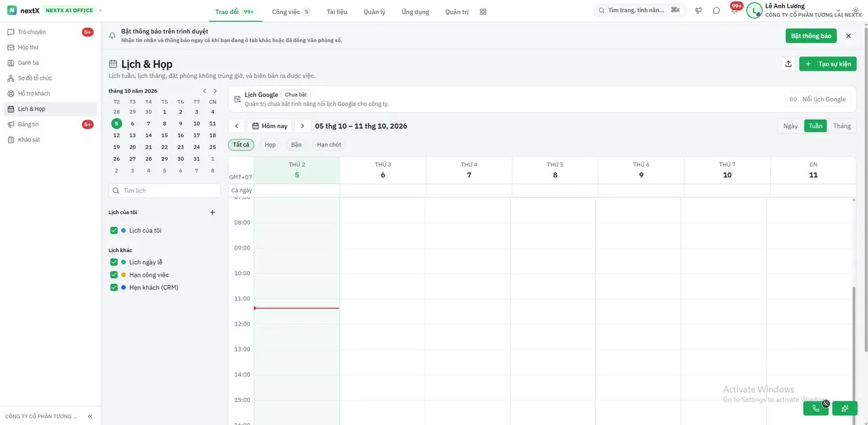The image size is (868, 425).
Task: Collapse the sidebar with double-chevron icon
Action: pos(90,416)
